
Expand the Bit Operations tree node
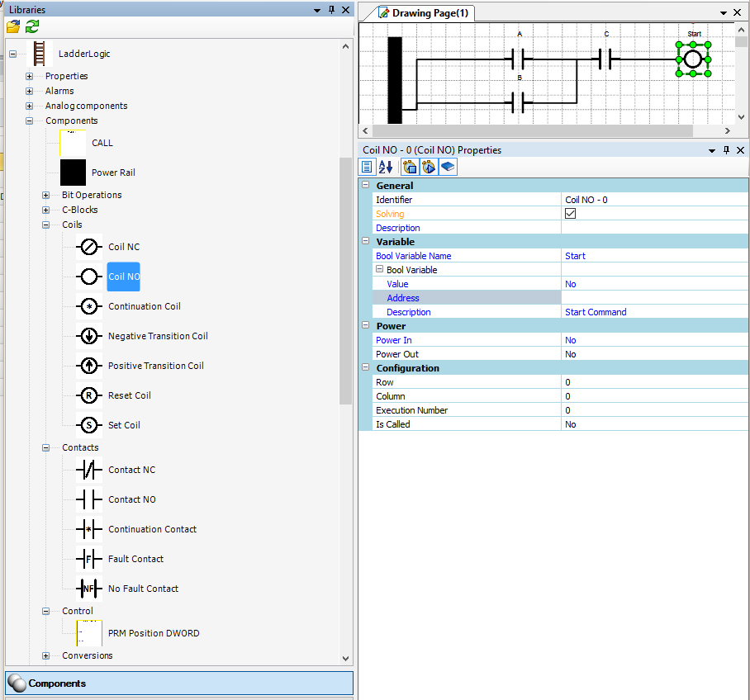[x=46, y=195]
